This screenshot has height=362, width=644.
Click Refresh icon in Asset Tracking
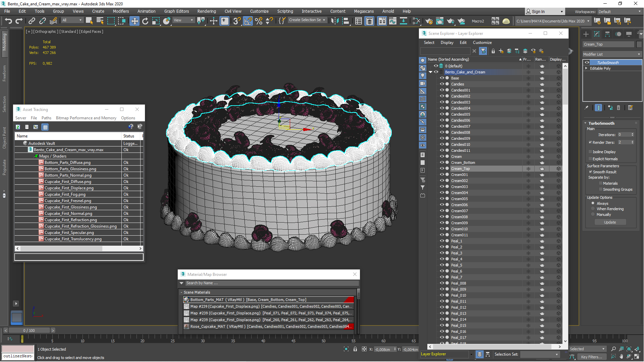click(x=18, y=127)
